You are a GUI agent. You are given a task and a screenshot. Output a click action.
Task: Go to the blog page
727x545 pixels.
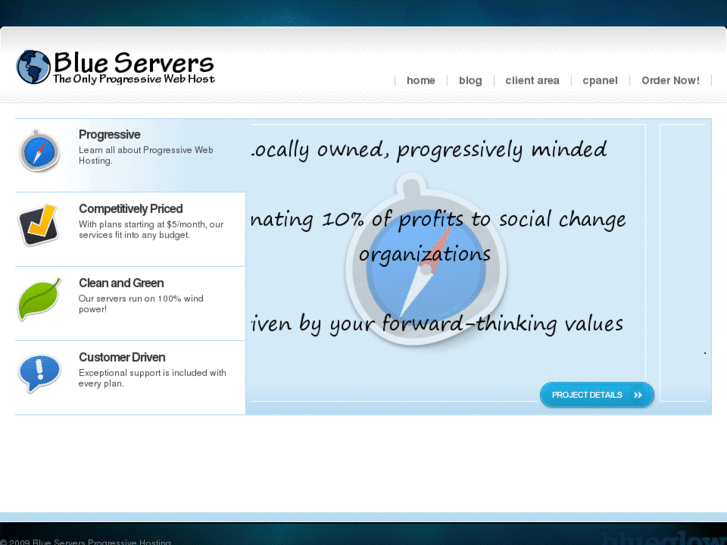tap(470, 80)
